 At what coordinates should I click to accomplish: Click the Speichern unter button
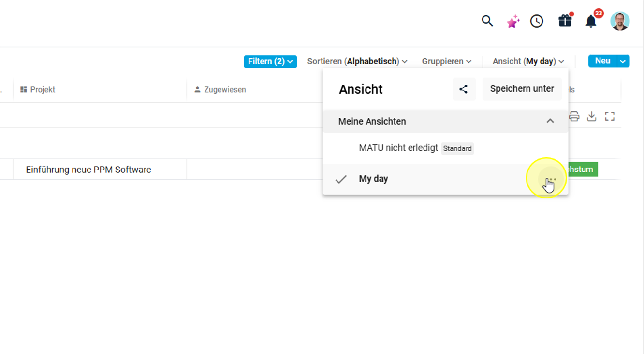[522, 89]
